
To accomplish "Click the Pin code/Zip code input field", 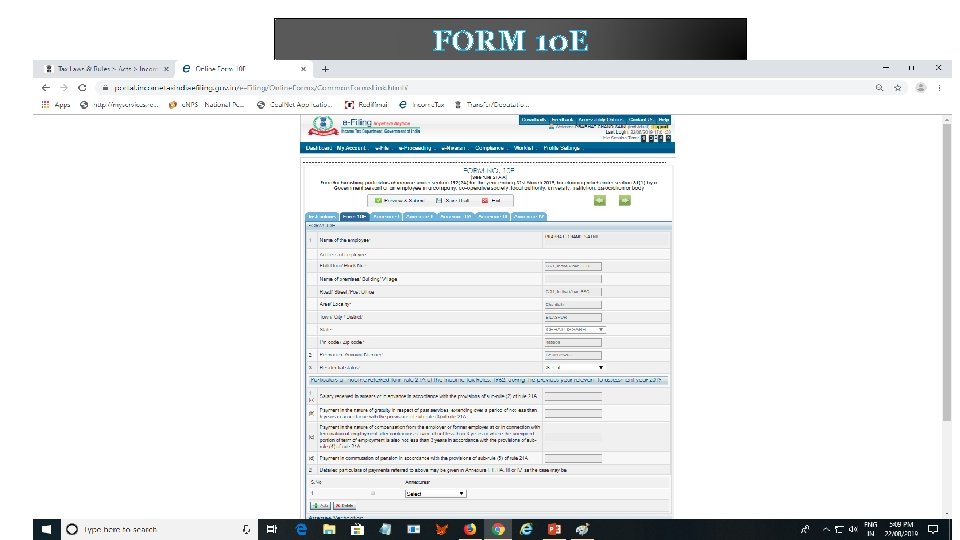I will (x=573, y=342).
